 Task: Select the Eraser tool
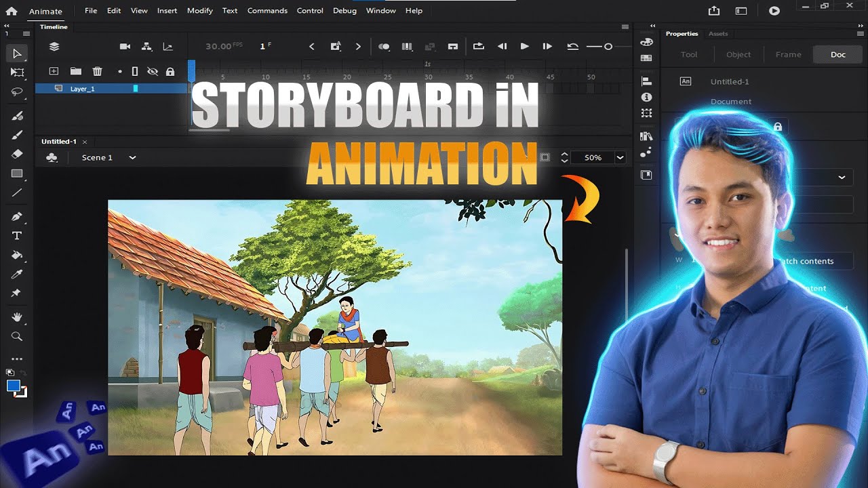coord(17,154)
